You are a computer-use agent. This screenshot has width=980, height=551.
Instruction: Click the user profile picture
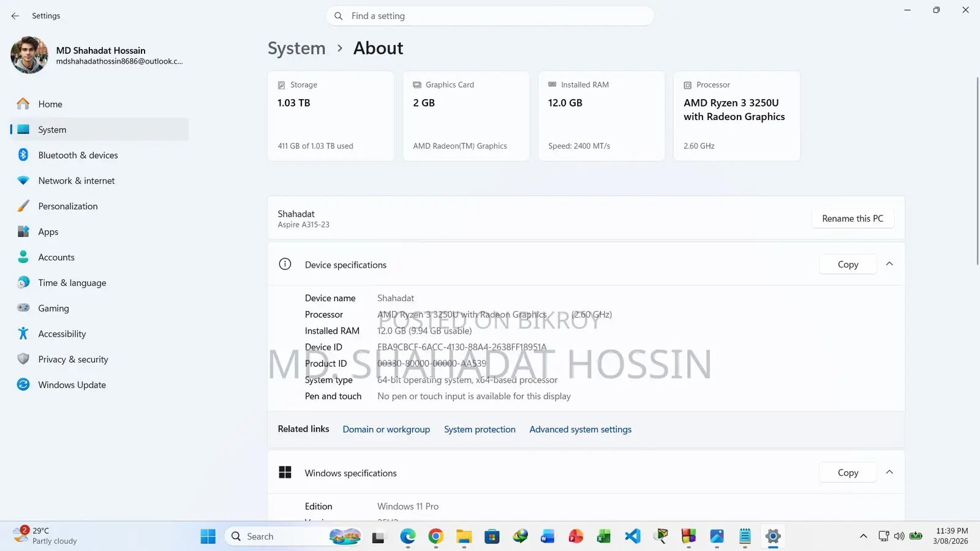pos(29,55)
